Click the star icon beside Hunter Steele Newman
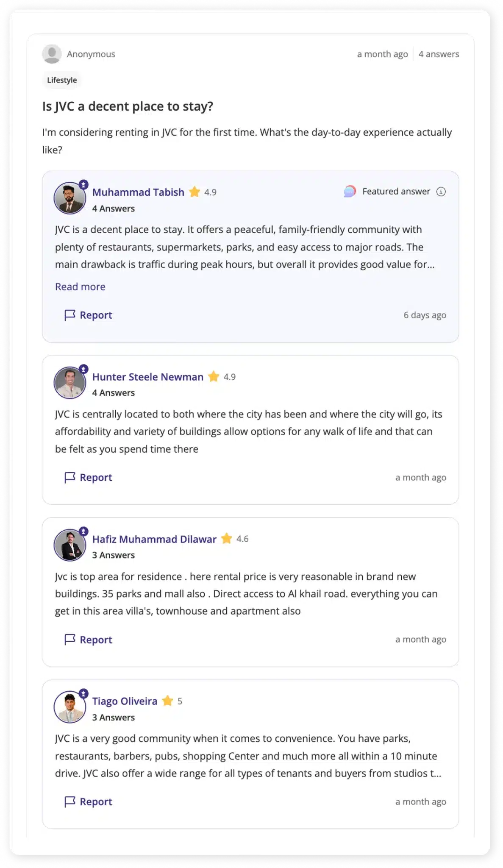 click(x=214, y=376)
